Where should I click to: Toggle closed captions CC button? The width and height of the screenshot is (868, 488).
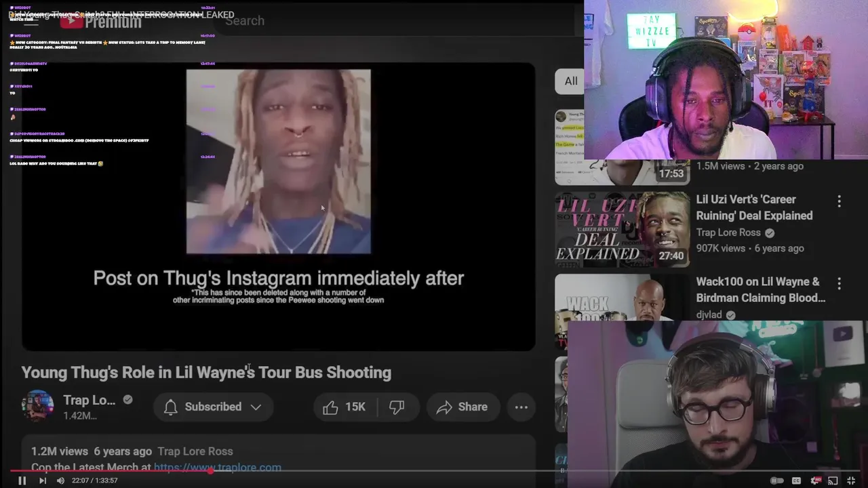point(797,481)
